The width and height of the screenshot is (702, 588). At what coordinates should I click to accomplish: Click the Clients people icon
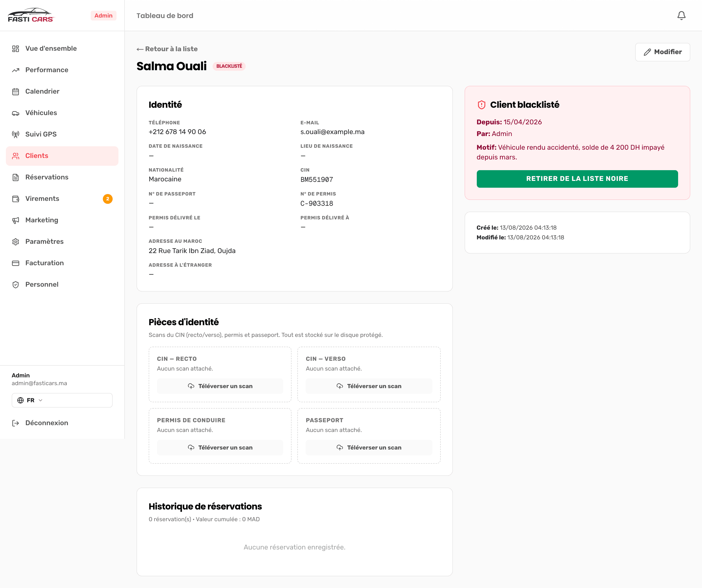[16, 156]
